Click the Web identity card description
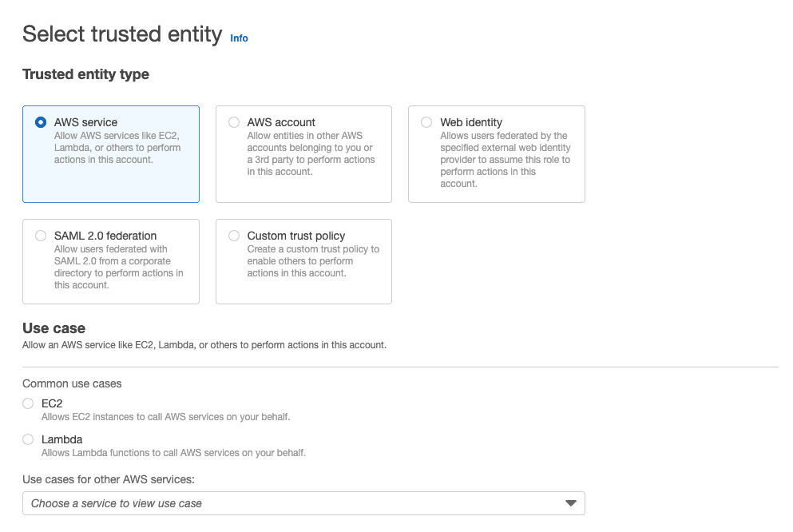This screenshot has height=532, width=793. [505, 160]
